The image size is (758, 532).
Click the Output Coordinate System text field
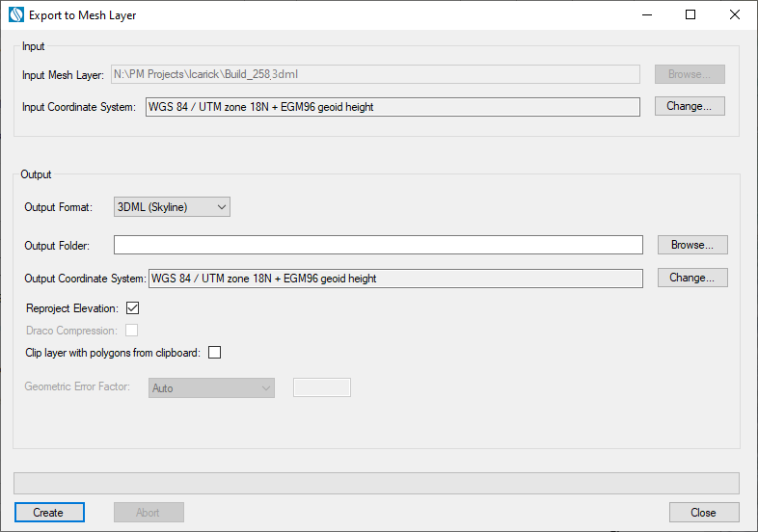[394, 279]
